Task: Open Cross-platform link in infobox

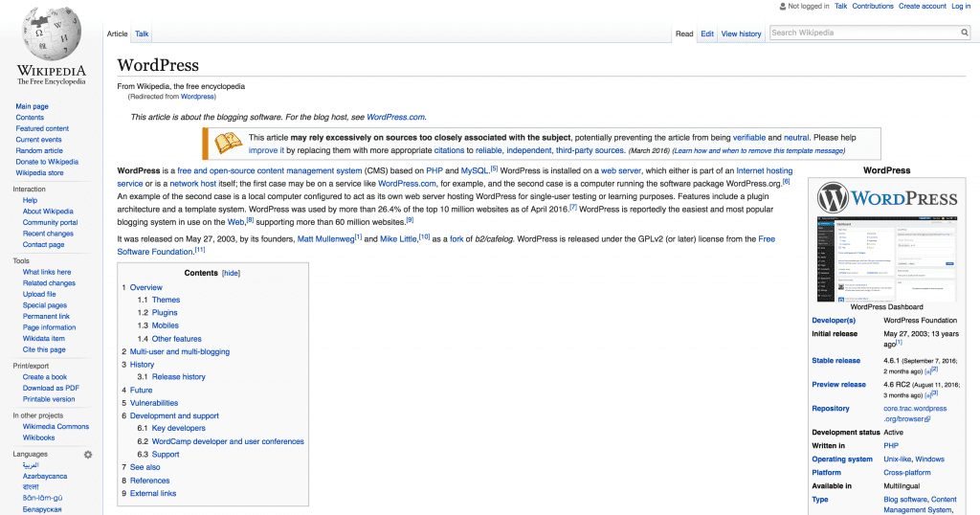Action: tap(907, 473)
